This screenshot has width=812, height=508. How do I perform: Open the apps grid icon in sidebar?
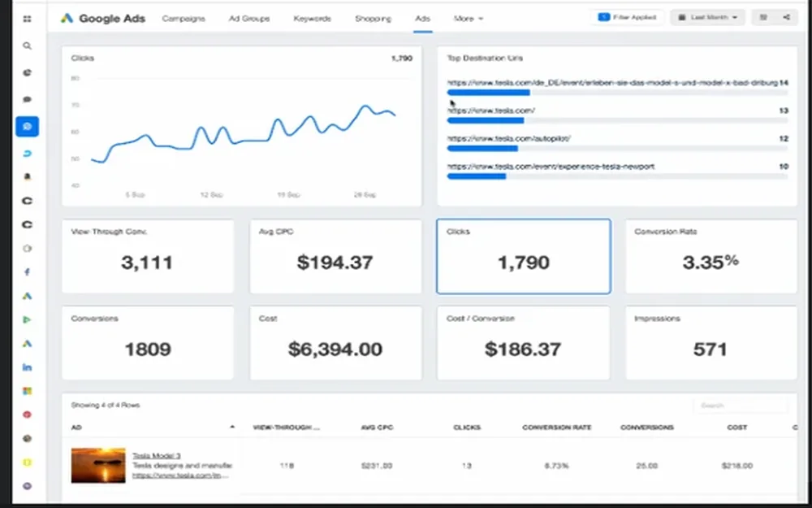(x=27, y=20)
